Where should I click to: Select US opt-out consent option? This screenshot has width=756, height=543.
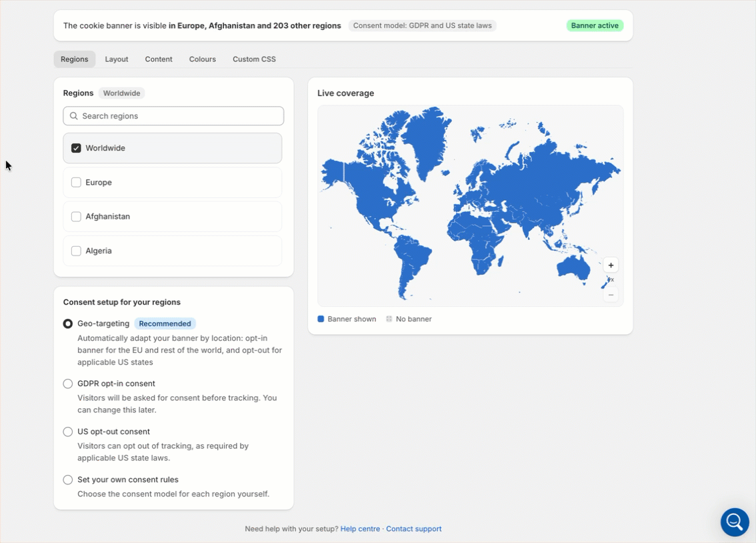[x=68, y=432]
